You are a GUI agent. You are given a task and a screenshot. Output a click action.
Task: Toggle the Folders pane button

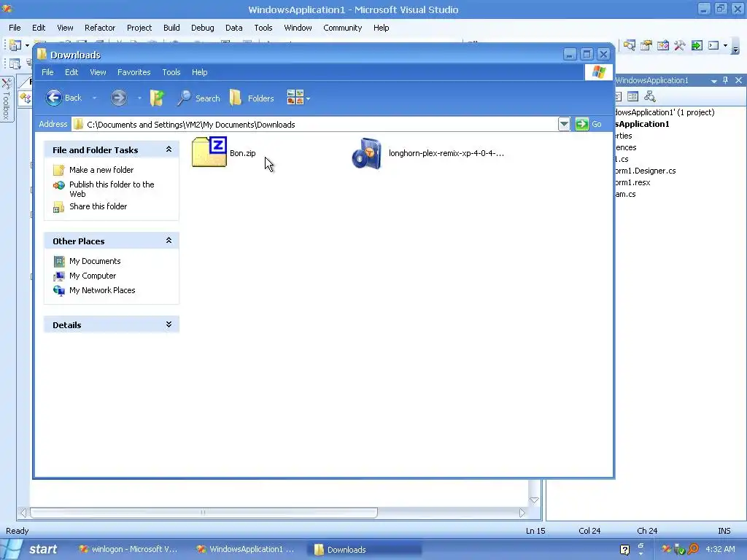click(x=252, y=98)
